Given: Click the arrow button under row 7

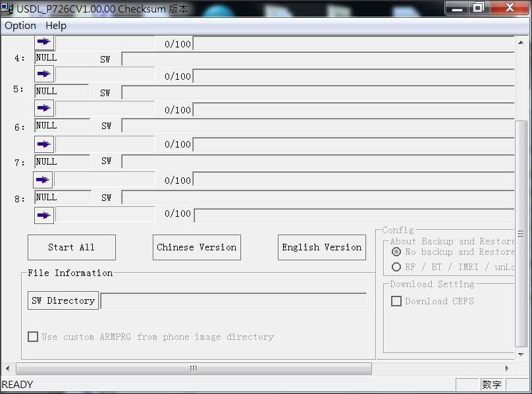Looking at the screenshot, I should (x=43, y=180).
